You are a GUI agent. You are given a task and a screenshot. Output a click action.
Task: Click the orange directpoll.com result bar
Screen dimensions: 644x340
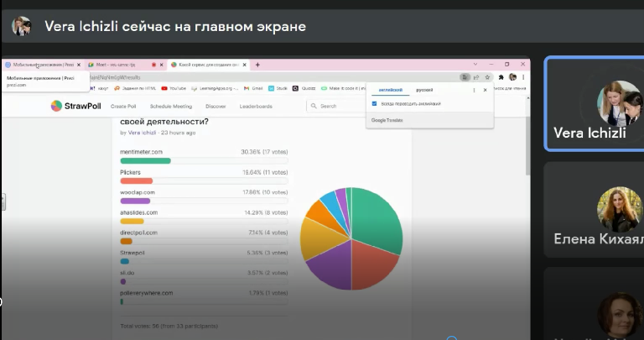[126, 241]
